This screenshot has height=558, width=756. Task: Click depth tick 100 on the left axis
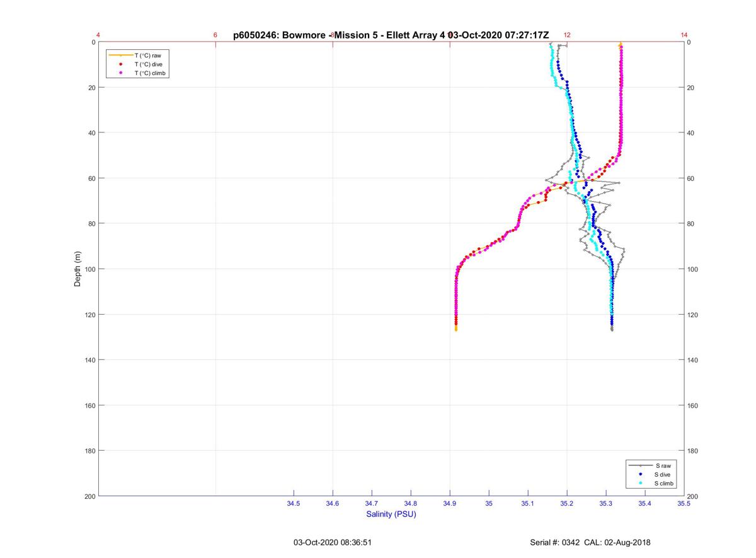(89, 269)
